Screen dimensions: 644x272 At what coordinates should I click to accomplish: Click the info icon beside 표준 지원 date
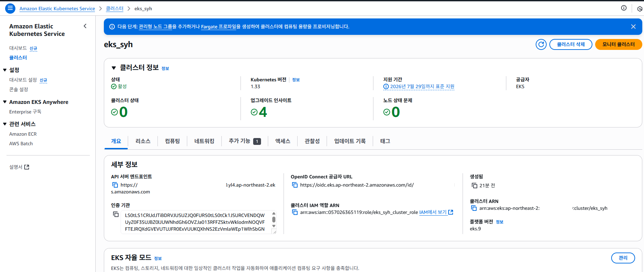tap(386, 86)
